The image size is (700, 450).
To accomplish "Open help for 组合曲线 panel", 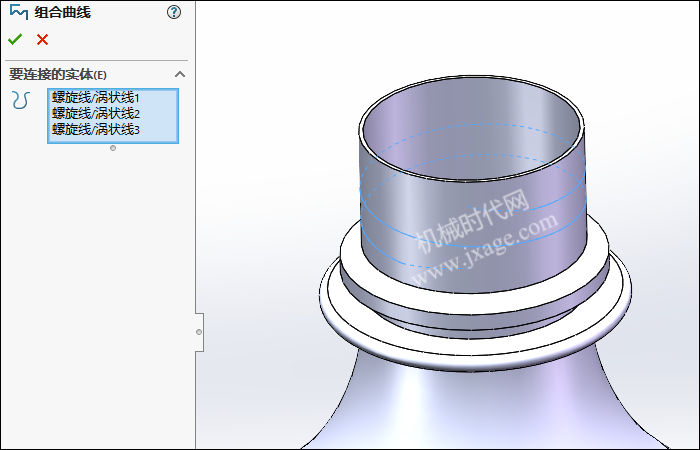I will [174, 12].
